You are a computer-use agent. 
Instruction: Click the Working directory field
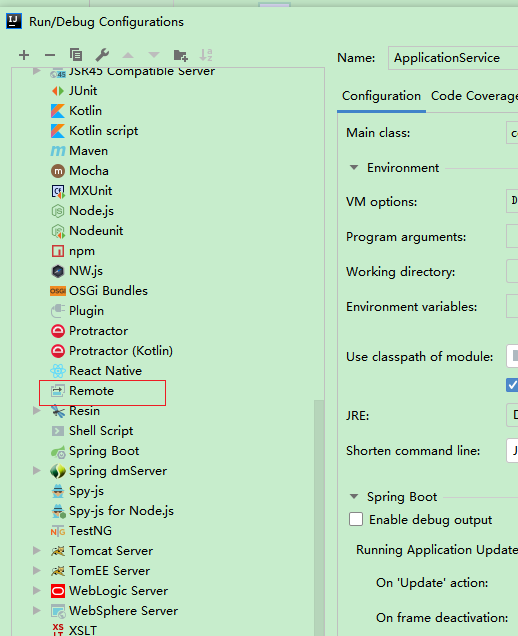coord(512,271)
